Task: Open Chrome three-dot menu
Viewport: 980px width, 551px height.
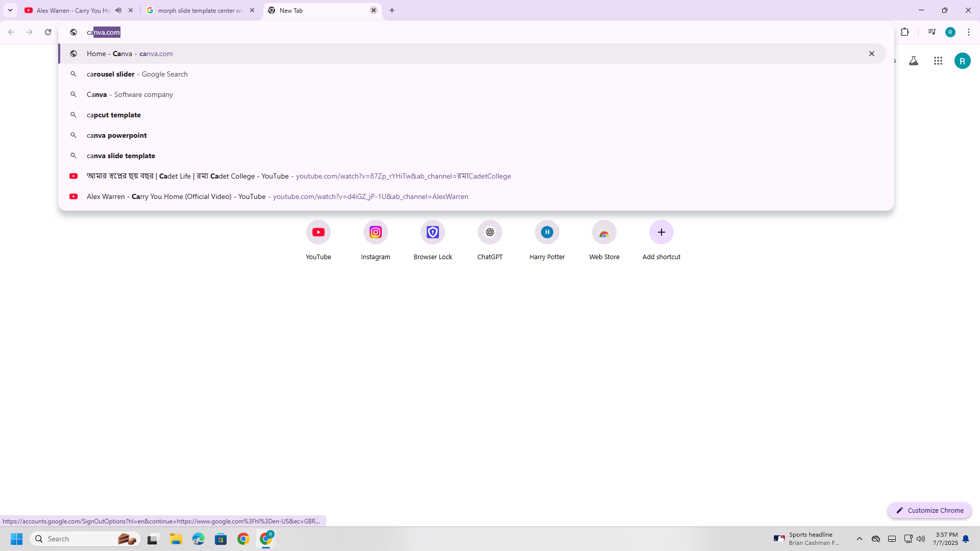Action: 969,32
